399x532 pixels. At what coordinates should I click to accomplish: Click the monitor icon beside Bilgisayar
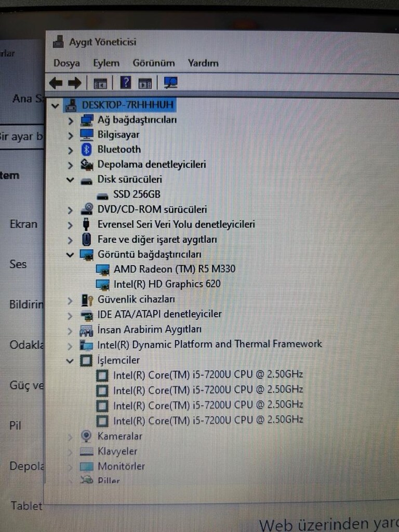(x=87, y=135)
